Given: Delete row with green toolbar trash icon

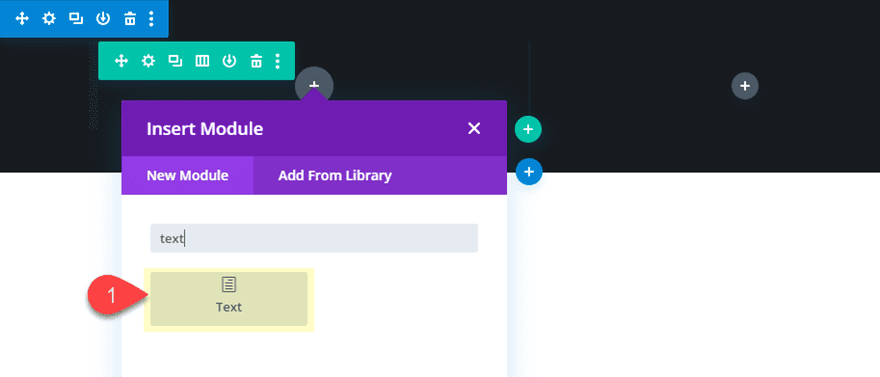Looking at the screenshot, I should click(x=256, y=61).
